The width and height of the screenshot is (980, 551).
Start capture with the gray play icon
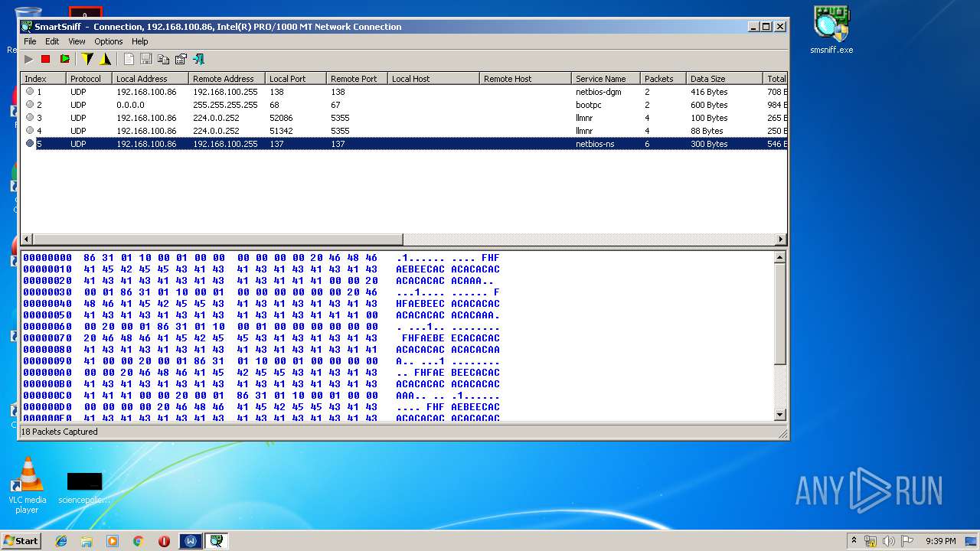coord(29,59)
